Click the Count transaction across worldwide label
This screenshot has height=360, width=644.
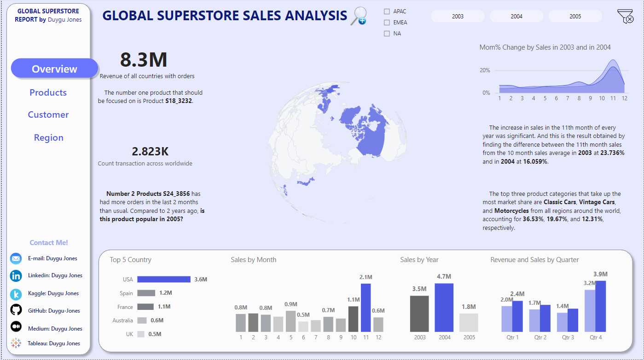coord(145,164)
